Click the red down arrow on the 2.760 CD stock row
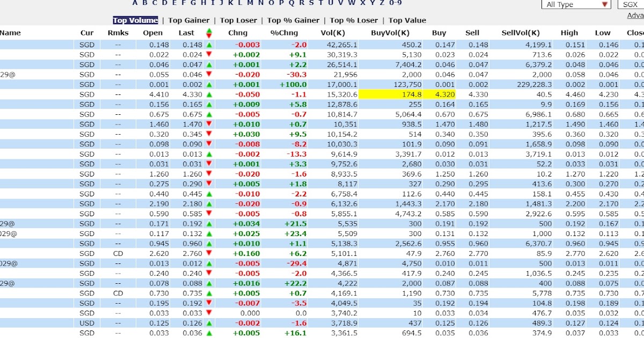Screen dimensions: 644x338 (209, 253)
